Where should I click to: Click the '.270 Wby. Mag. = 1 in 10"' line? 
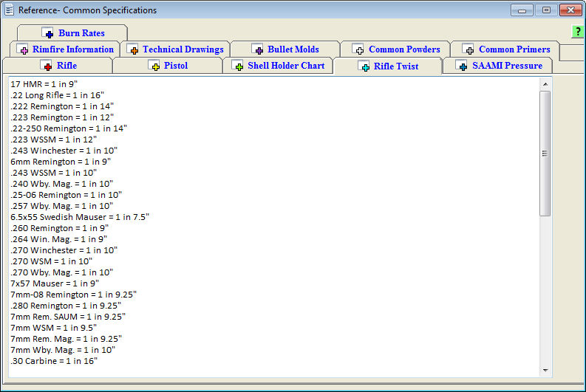(x=61, y=272)
